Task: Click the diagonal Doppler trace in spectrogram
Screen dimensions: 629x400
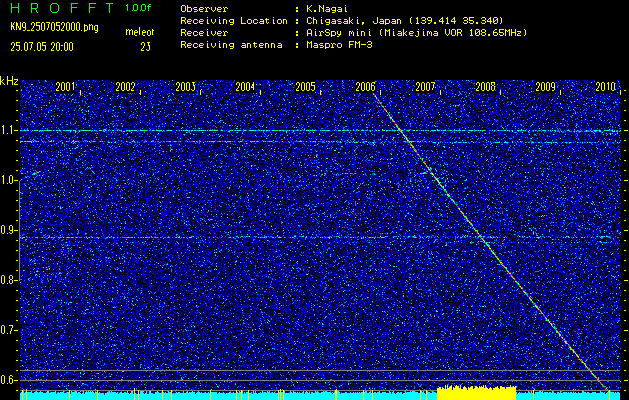Action: tap(490, 242)
